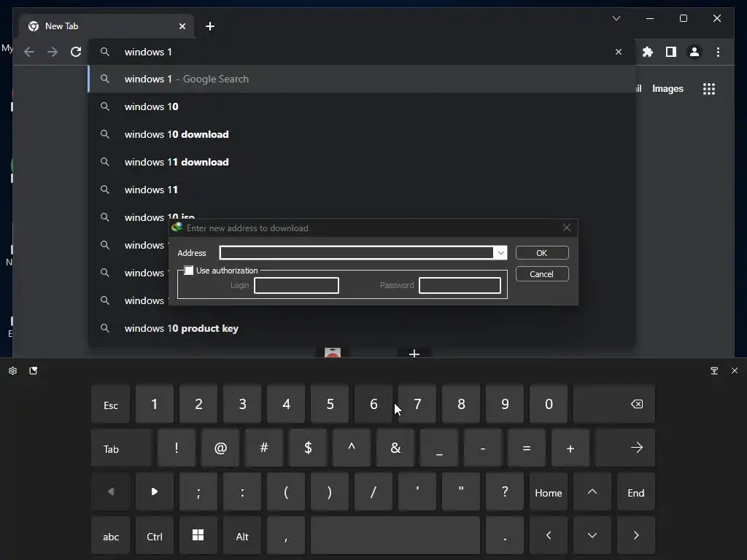Tap the number 7 key
747x560 pixels.
417,404
